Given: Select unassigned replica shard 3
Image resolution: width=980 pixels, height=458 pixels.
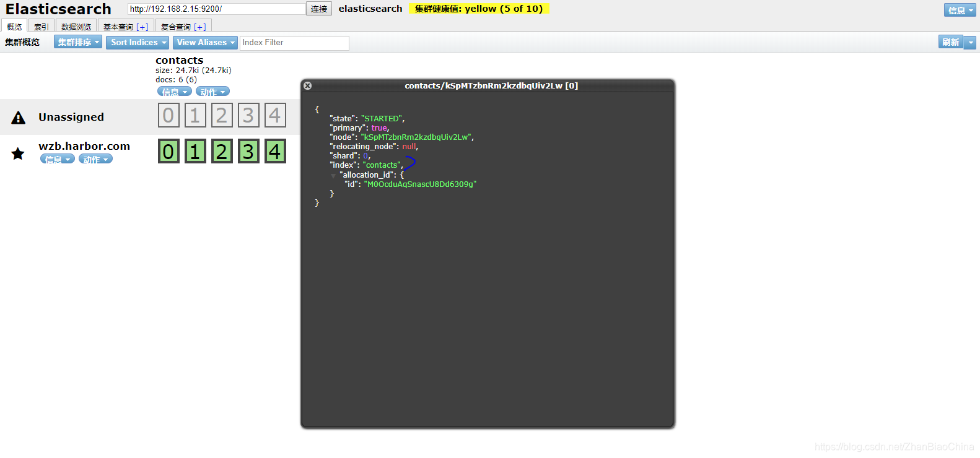Looking at the screenshot, I should pyautogui.click(x=248, y=115).
